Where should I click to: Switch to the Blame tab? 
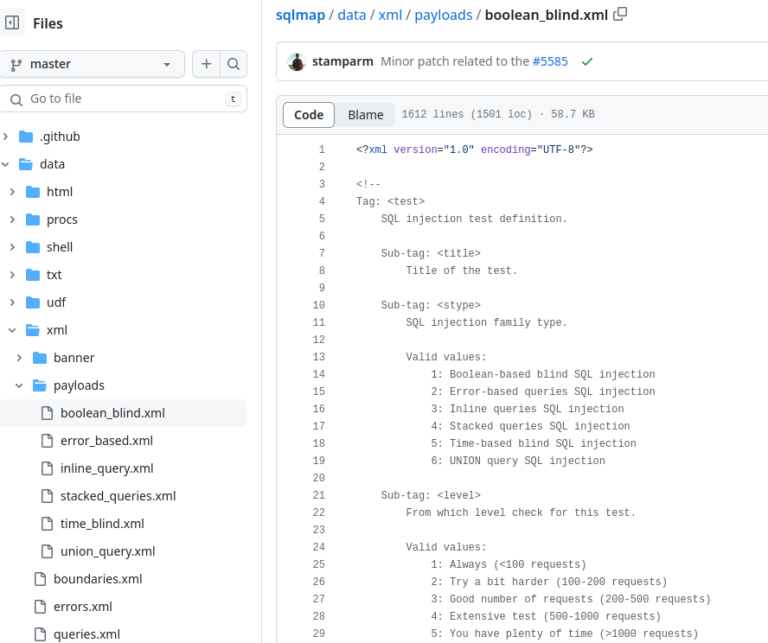click(x=365, y=115)
